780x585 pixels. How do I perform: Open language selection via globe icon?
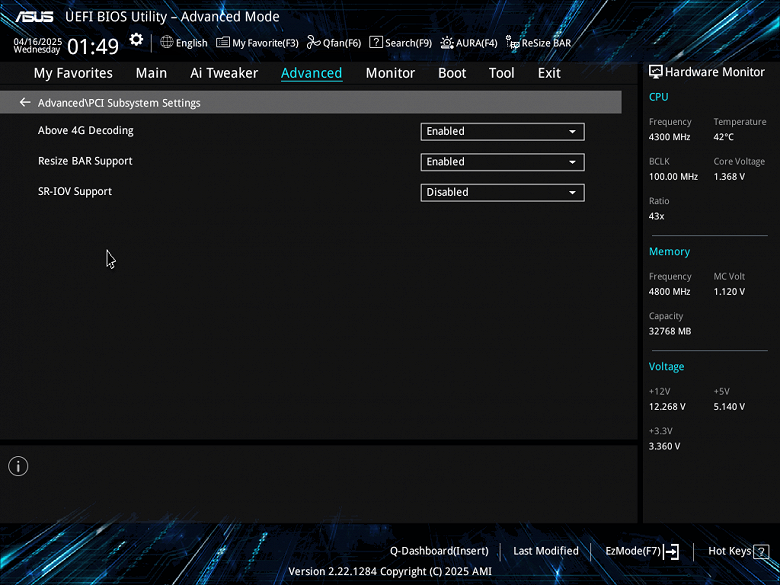tap(167, 42)
